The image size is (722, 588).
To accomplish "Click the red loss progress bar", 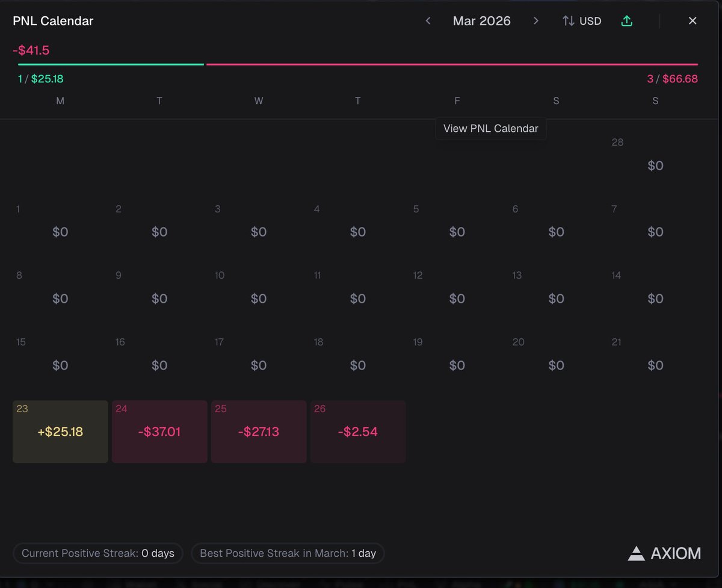I will [452, 64].
